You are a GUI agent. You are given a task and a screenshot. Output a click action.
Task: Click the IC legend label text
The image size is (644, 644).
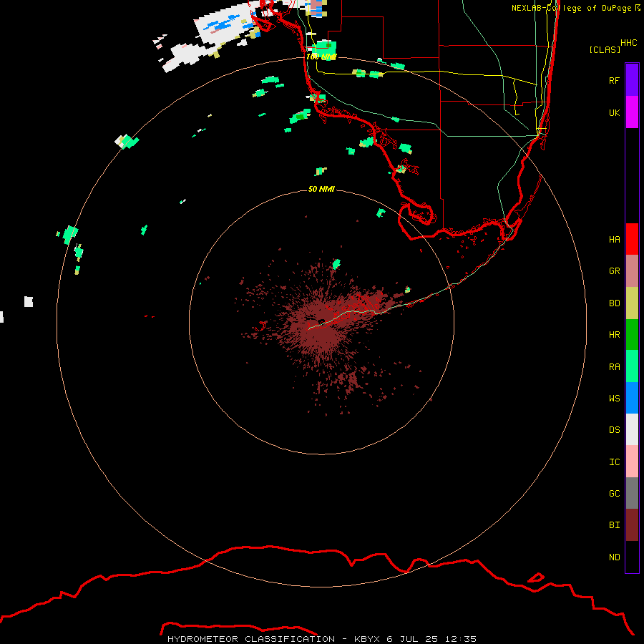[615, 462]
